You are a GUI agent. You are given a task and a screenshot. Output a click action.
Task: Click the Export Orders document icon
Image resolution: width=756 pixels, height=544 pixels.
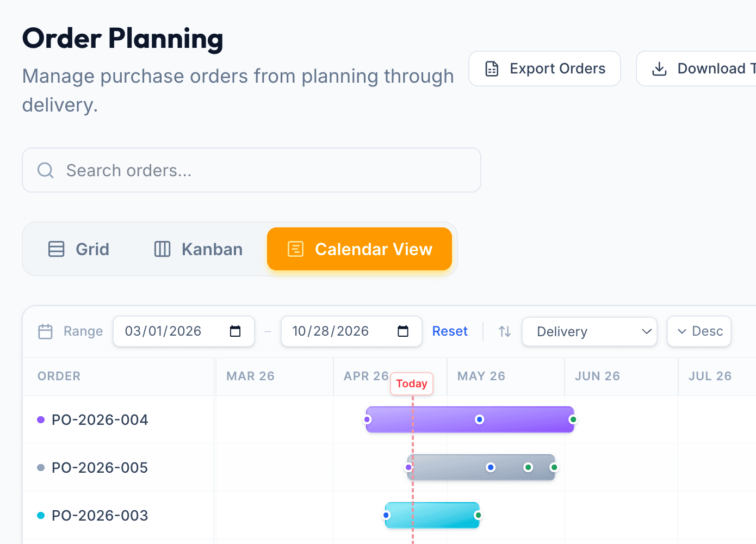click(x=492, y=69)
